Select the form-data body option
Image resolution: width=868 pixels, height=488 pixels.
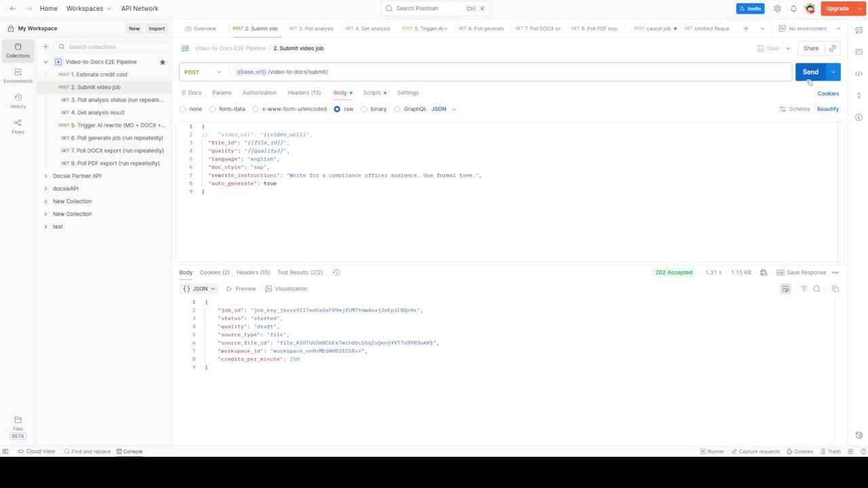point(212,108)
